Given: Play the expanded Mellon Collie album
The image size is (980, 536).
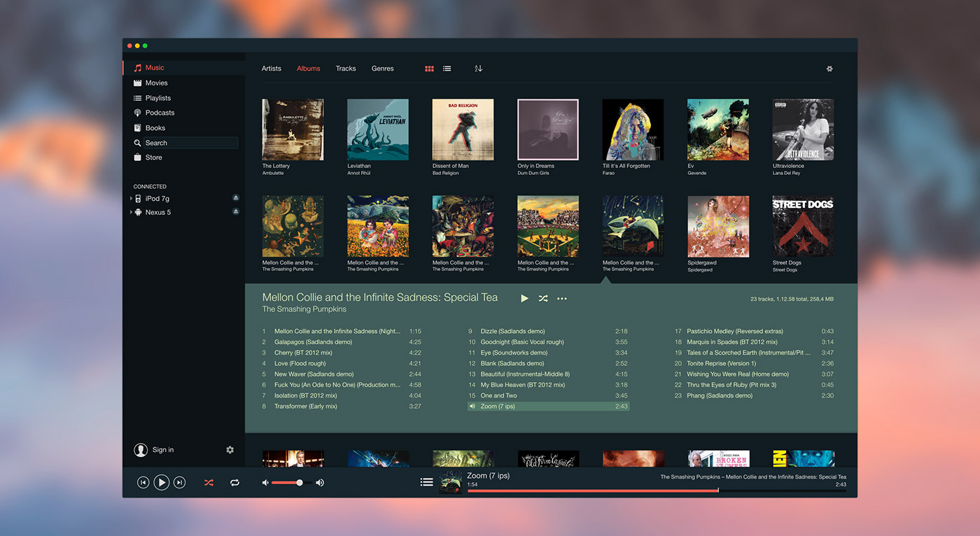Looking at the screenshot, I should point(525,298).
